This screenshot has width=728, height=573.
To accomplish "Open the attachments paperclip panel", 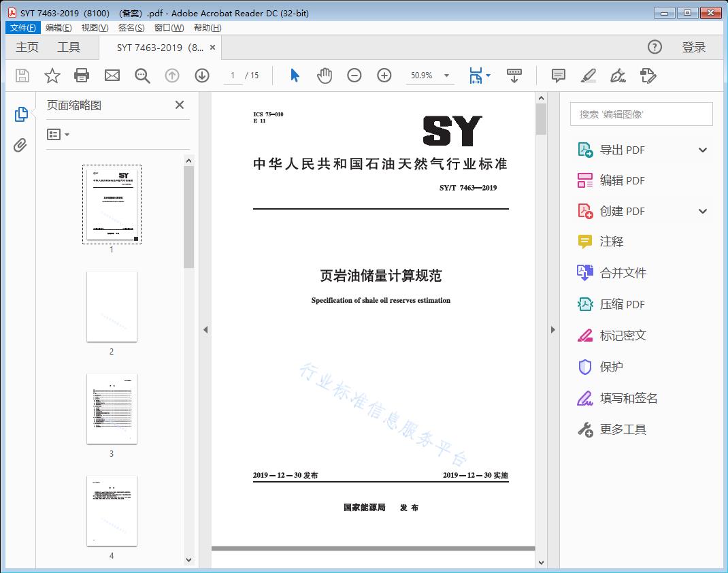I will click(20, 145).
